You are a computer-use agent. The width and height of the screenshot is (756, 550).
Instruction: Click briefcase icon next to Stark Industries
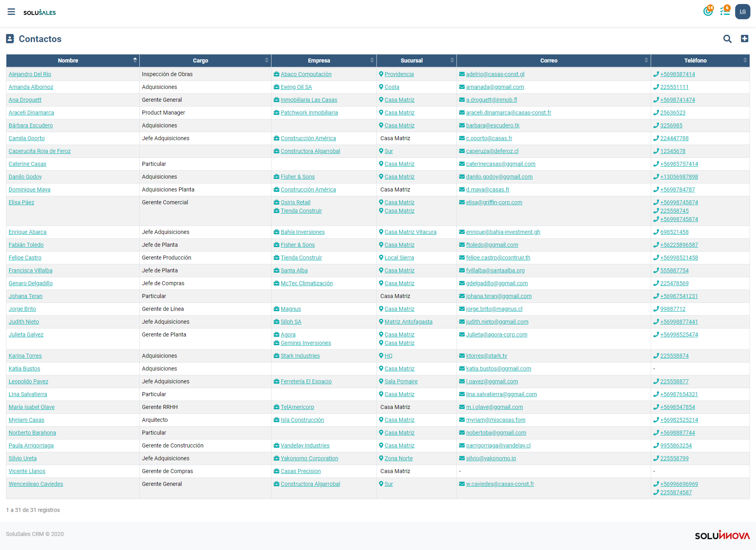(276, 356)
